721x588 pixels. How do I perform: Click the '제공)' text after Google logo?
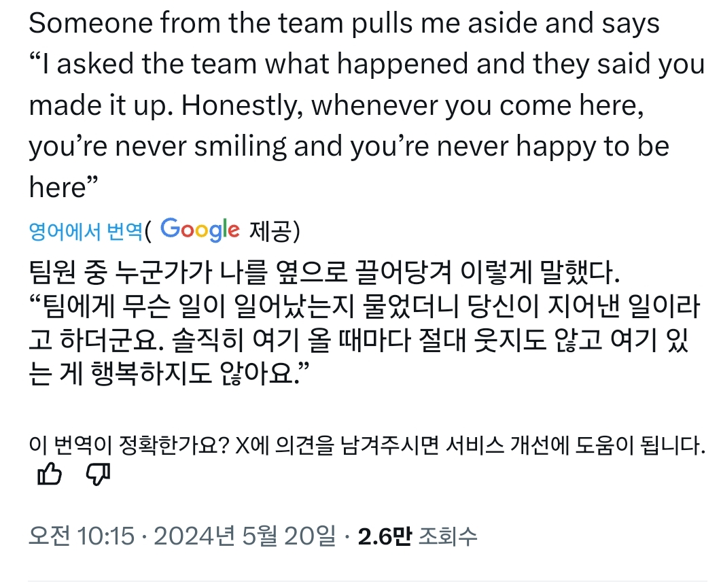[275, 232]
